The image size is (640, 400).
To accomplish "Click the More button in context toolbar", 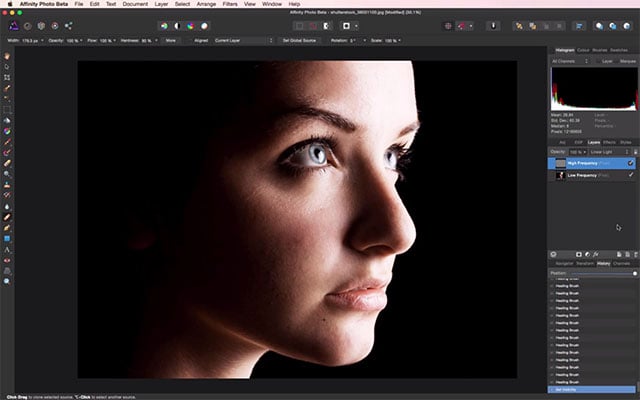I will tap(170, 41).
